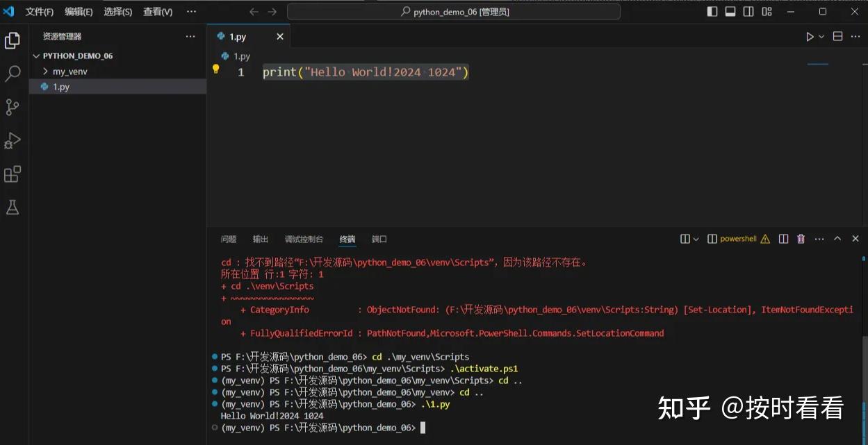The height and width of the screenshot is (445, 868).
Task: Toggle the Primary Side Bar visibility
Action: tap(711, 11)
